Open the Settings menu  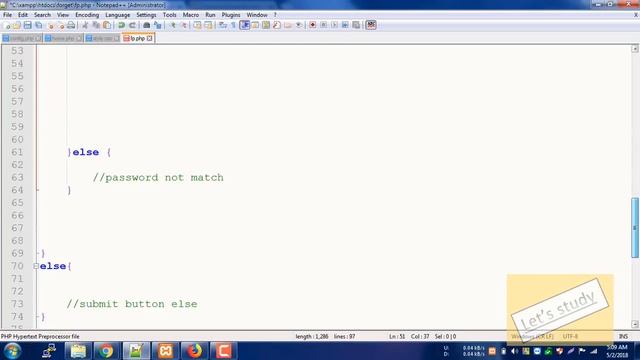coord(146,15)
